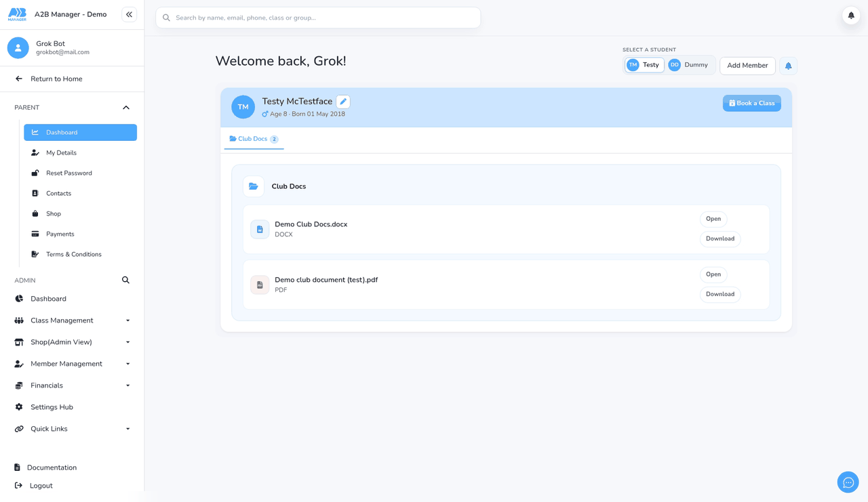Open the Payments page
The width and height of the screenshot is (868, 502).
80,234
